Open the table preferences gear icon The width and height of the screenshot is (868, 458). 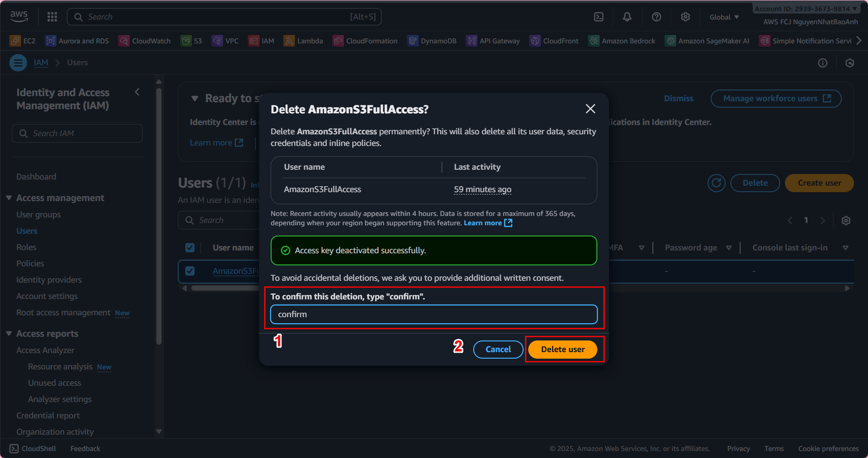[x=846, y=220]
